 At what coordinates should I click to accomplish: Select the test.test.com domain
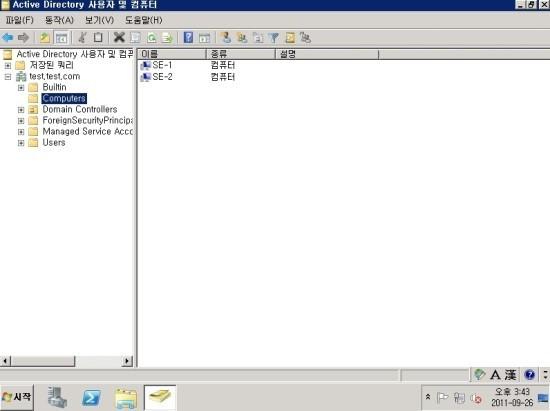coord(55,76)
